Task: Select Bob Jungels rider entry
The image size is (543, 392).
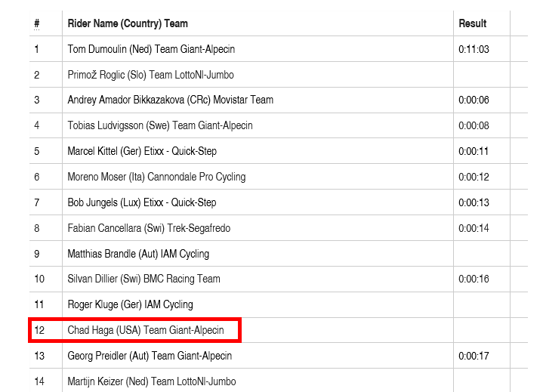Action: (142, 202)
